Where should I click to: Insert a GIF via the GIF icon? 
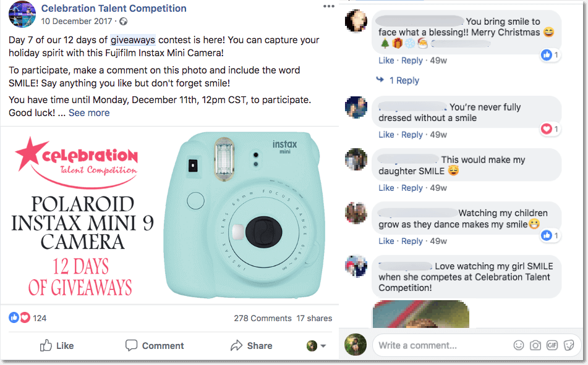coord(552,346)
